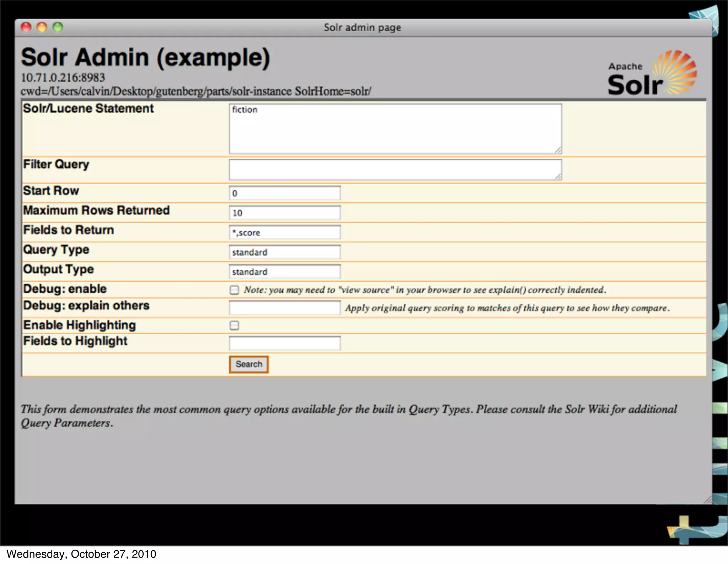Focus the Fields to Highlight input

pos(285,343)
